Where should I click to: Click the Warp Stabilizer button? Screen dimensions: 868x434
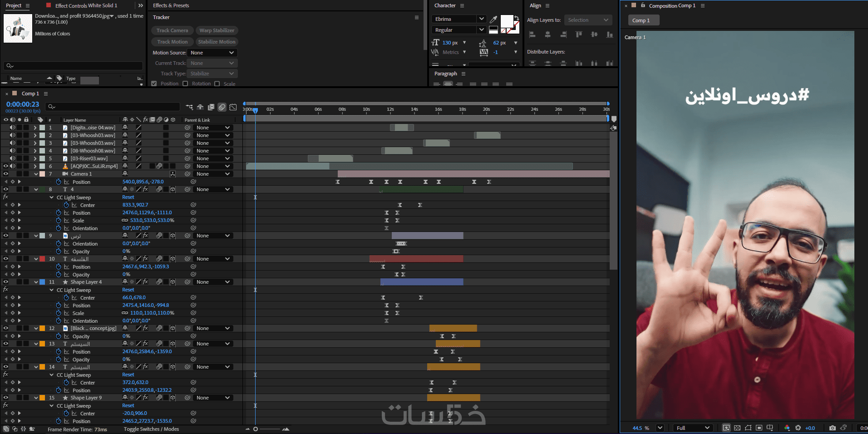click(217, 30)
